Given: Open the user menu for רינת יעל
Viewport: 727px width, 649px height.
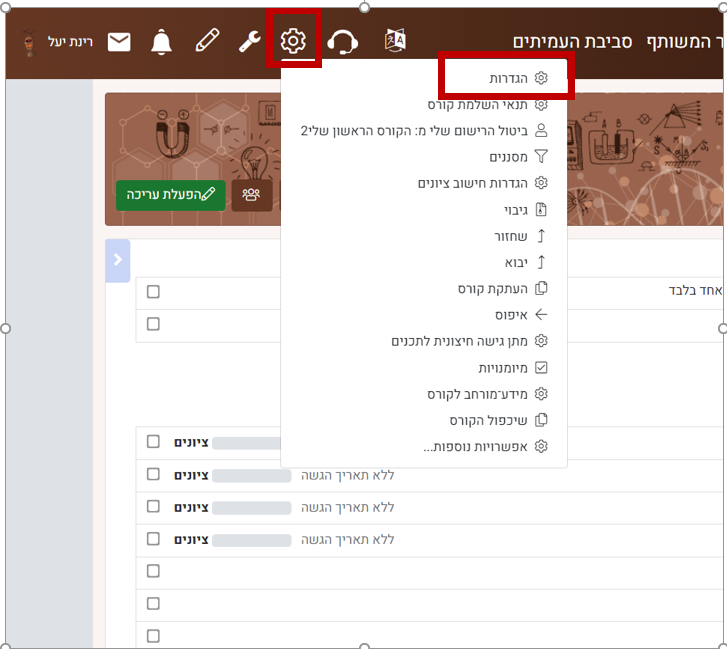Looking at the screenshot, I should point(57,42).
